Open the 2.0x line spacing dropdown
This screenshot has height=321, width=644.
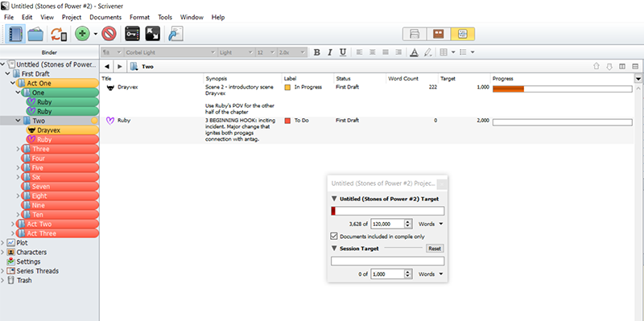[291, 52]
